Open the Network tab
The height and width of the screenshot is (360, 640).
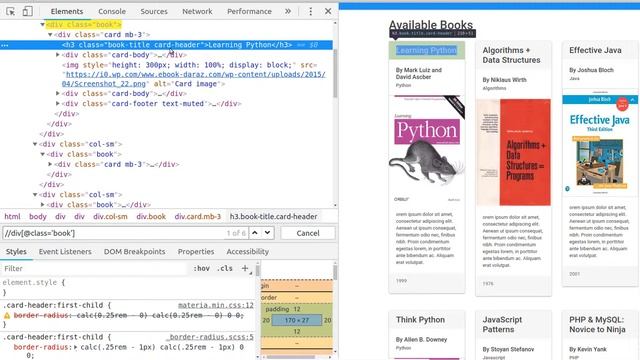(x=197, y=11)
